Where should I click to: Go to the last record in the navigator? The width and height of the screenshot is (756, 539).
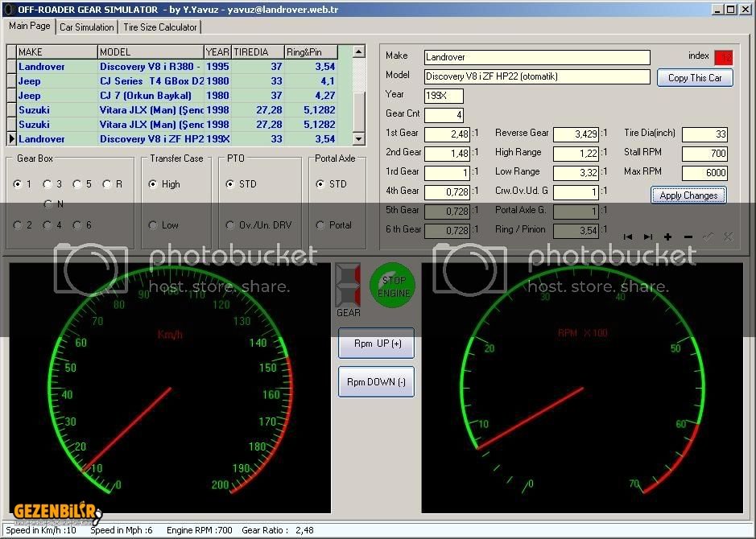648,237
